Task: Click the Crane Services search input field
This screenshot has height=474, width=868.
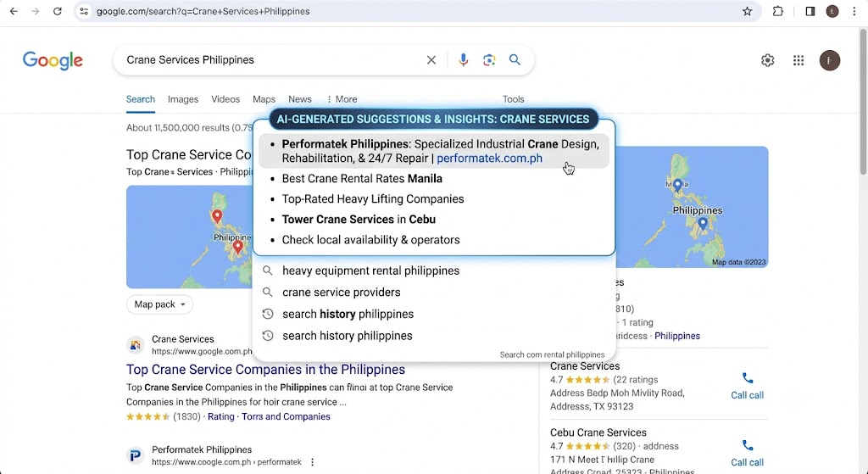Action: click(x=271, y=60)
